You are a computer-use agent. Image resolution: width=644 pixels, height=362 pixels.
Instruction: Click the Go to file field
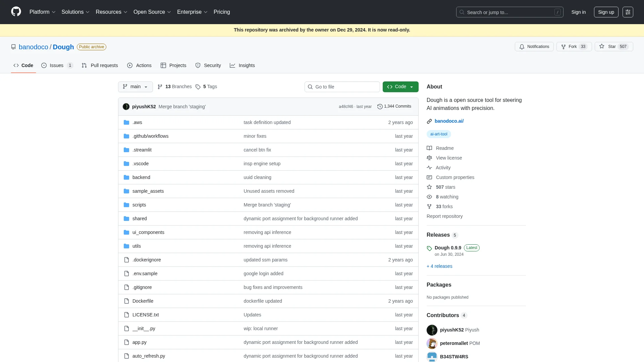pos(342,87)
